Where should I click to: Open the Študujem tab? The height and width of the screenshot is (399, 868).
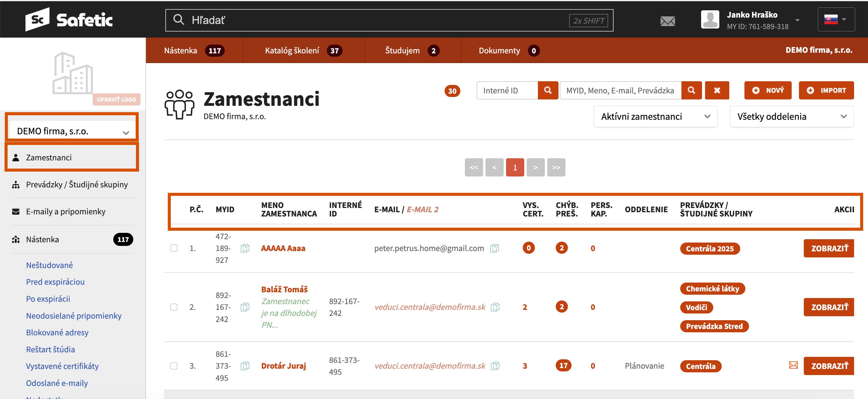412,51
